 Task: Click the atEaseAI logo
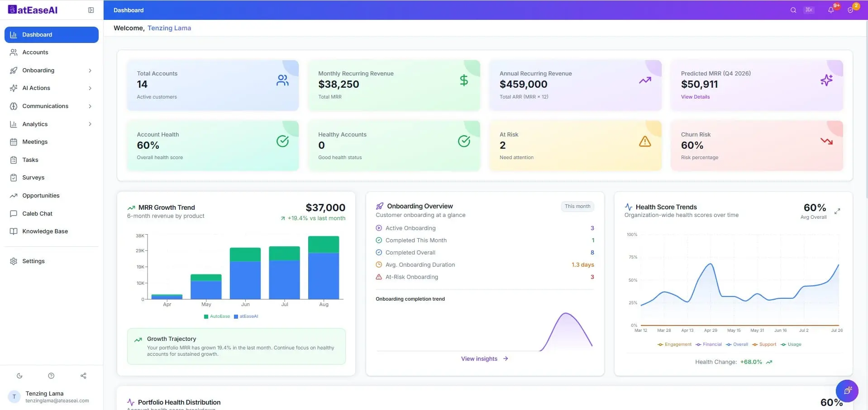33,10
